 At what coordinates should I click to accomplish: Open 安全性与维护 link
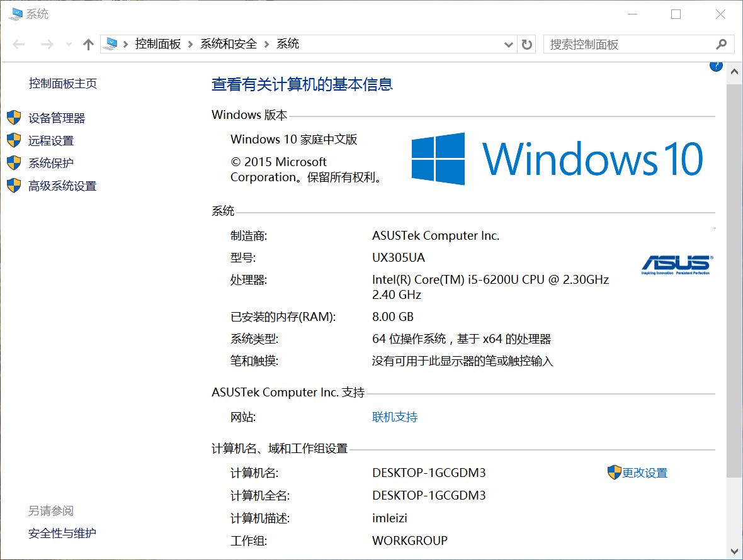click(x=62, y=533)
